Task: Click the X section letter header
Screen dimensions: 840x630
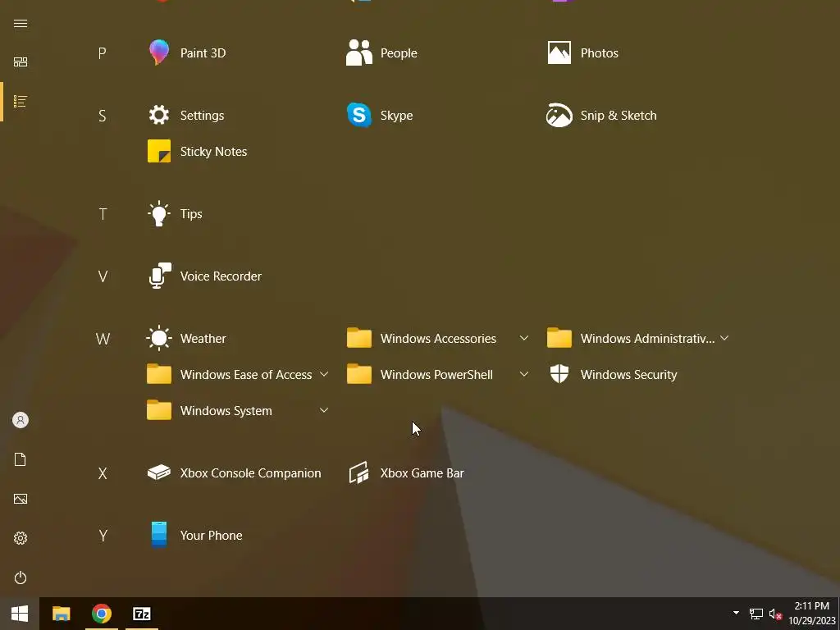Action: coord(103,473)
